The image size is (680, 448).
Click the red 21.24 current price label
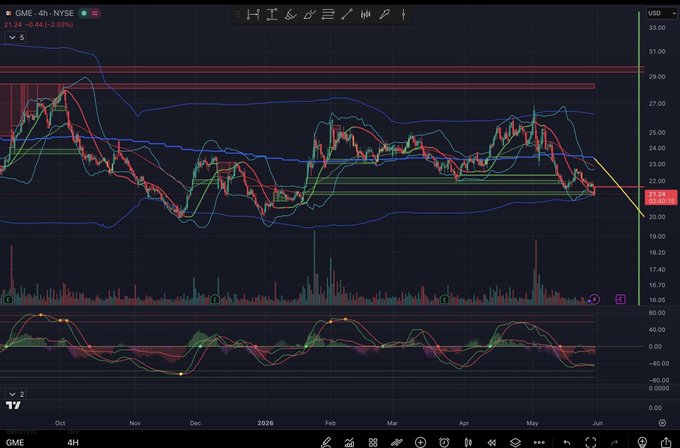pos(661,197)
